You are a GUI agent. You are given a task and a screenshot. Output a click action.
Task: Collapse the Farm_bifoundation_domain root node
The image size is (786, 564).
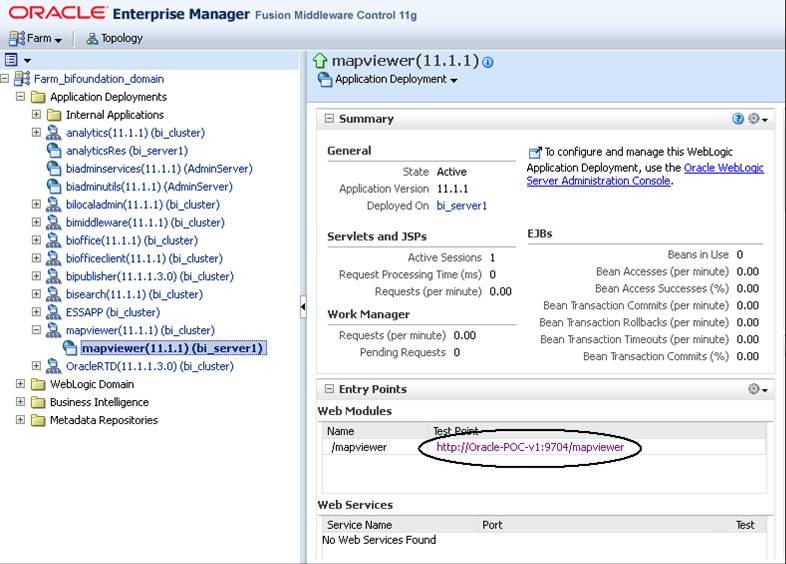5,79
